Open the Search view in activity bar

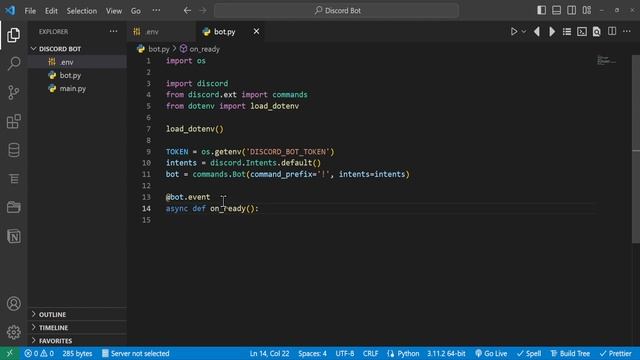tap(13, 64)
